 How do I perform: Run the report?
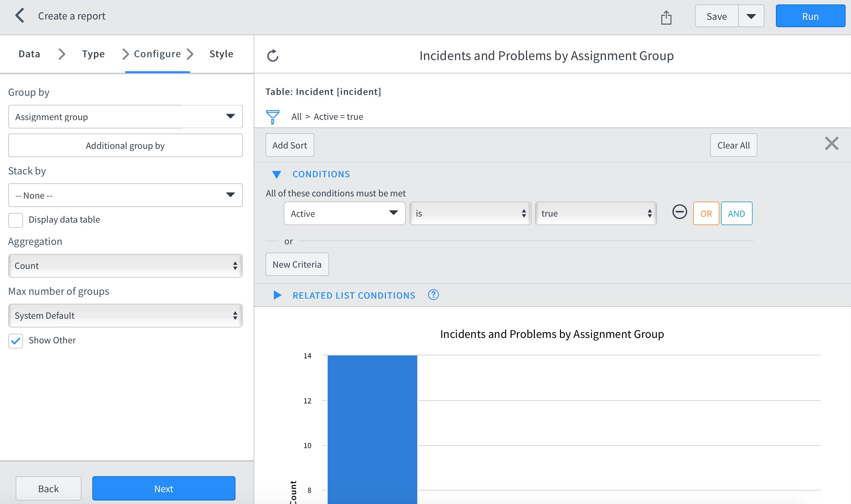pyautogui.click(x=810, y=16)
